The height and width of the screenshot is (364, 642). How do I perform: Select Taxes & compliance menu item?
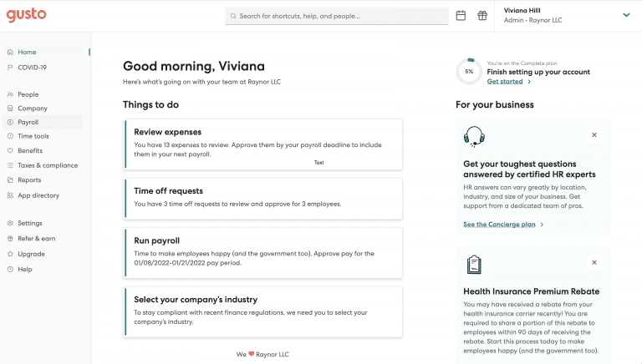(x=47, y=165)
